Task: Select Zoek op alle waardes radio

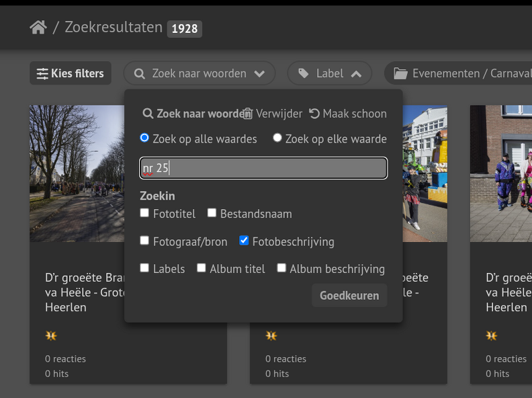Action: coord(144,138)
